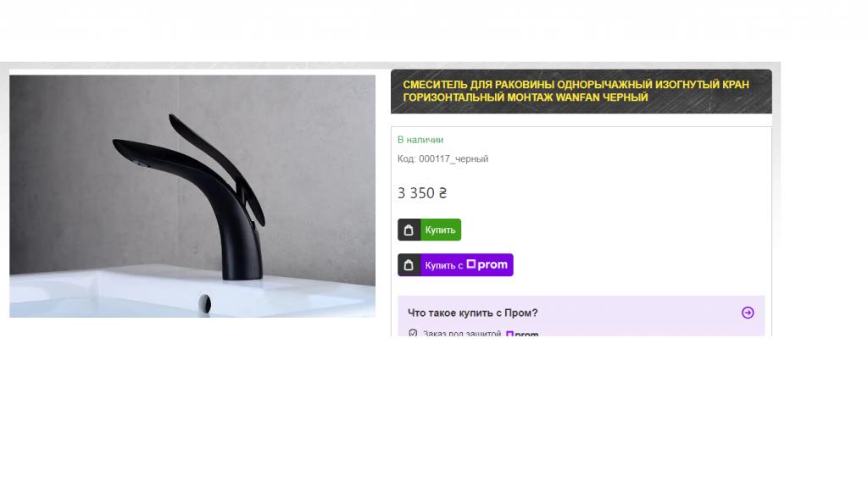
Task: Open the black faucet product photo
Action: pos(192,196)
